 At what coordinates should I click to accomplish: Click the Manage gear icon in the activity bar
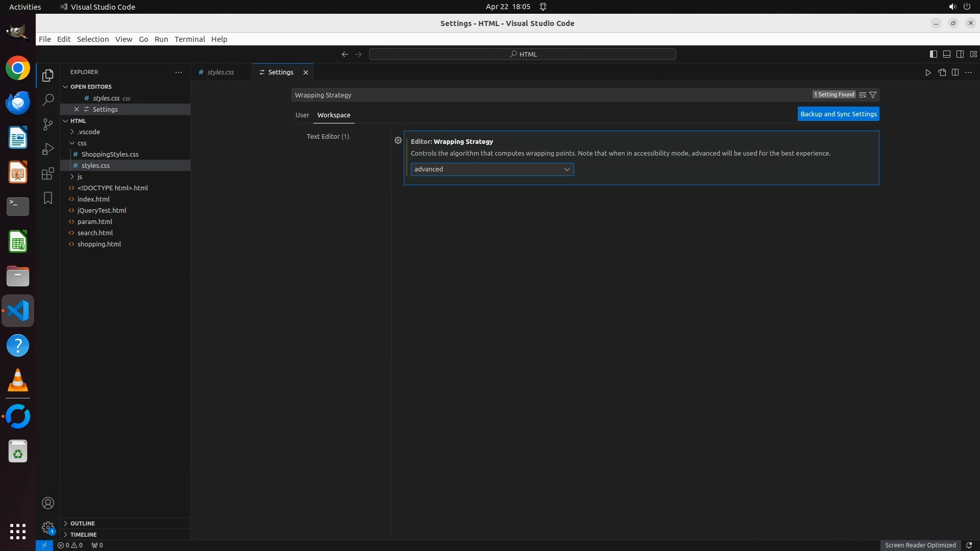coord(48,528)
